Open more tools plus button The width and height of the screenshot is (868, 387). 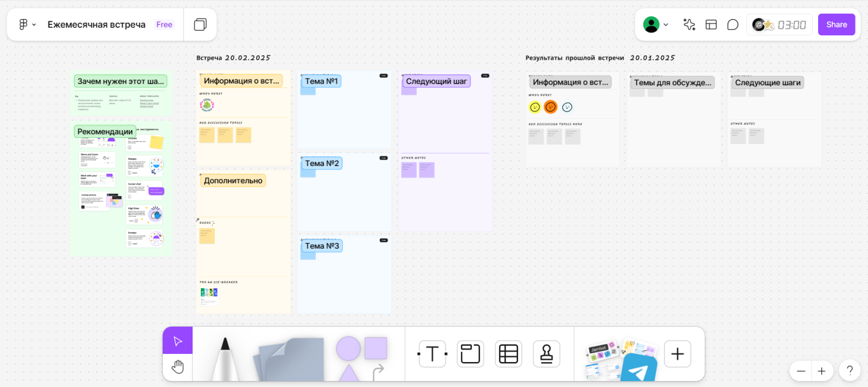(677, 354)
